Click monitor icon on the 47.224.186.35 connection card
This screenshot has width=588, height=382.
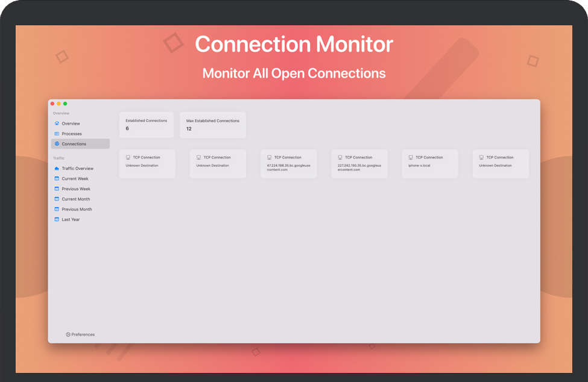tap(269, 157)
